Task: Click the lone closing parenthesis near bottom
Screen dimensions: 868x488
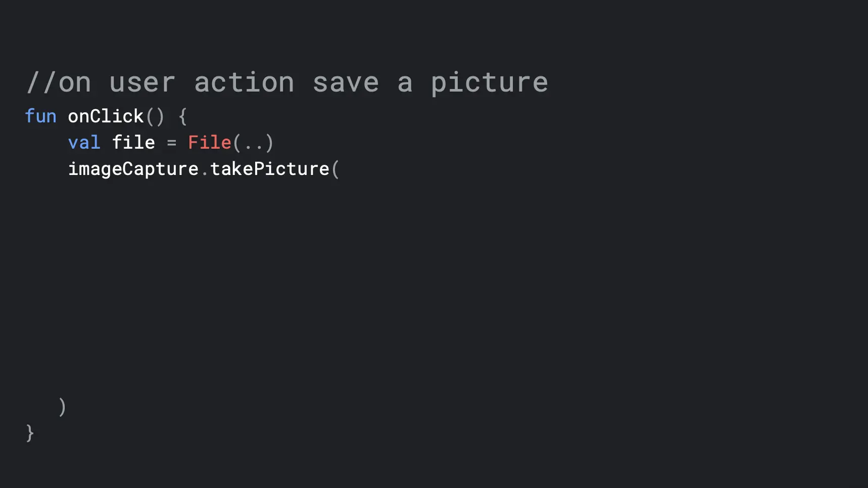Action: pos(62,407)
